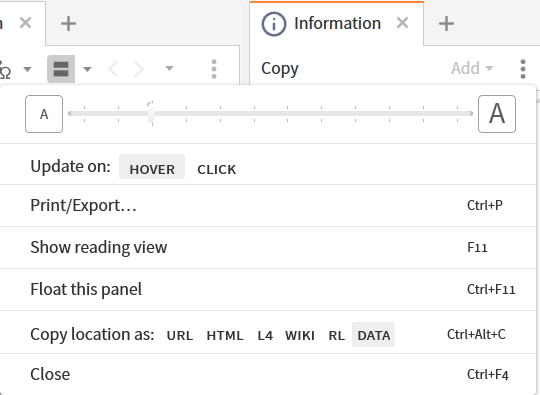
Task: Open the layout view dropdown arrow
Action: (87, 69)
